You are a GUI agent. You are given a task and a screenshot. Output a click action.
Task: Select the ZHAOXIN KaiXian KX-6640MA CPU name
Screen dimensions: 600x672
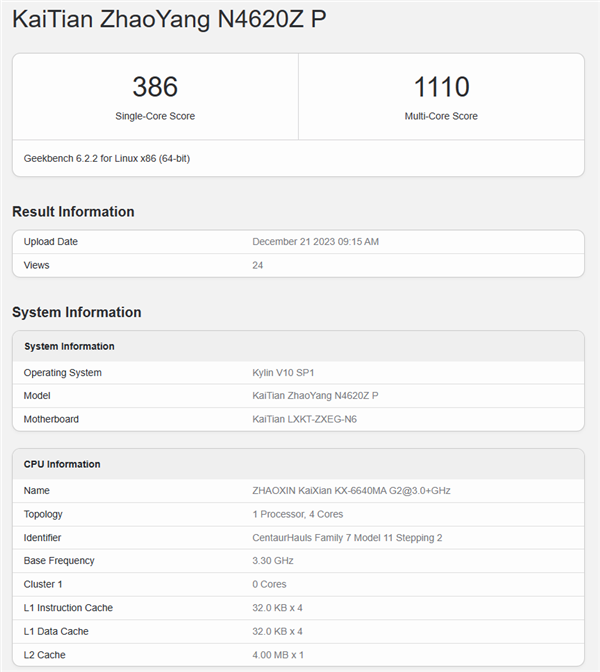click(x=351, y=491)
